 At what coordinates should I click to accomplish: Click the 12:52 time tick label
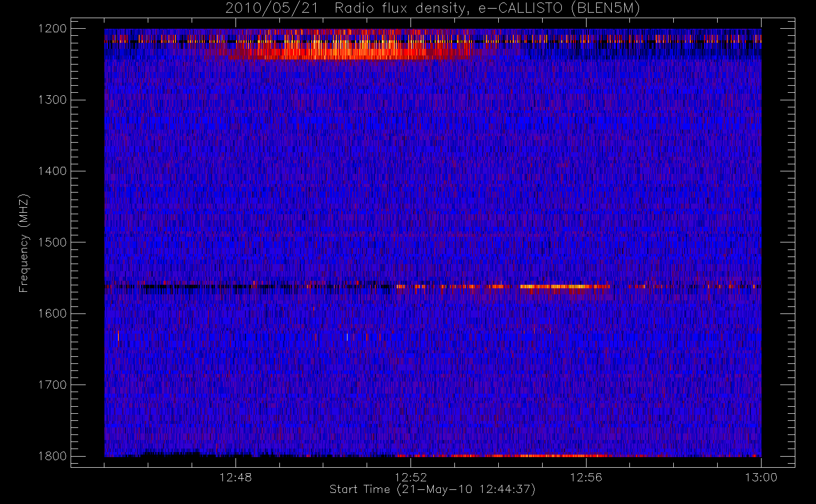[x=411, y=477]
